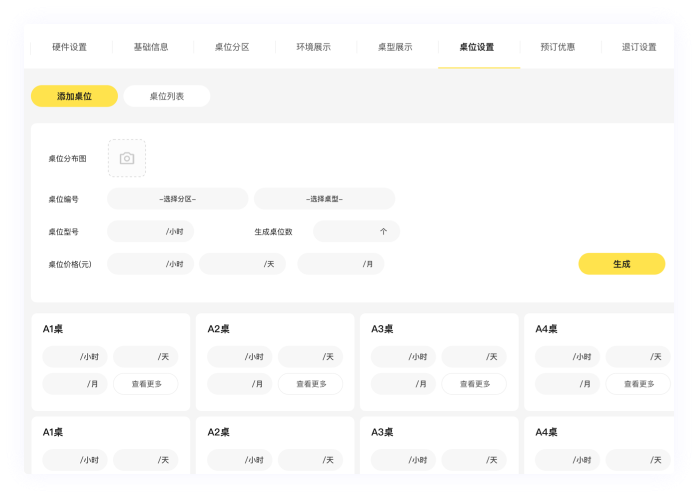Click the 桌位价格 per-day input field
698x498 pixels.
pos(242,264)
